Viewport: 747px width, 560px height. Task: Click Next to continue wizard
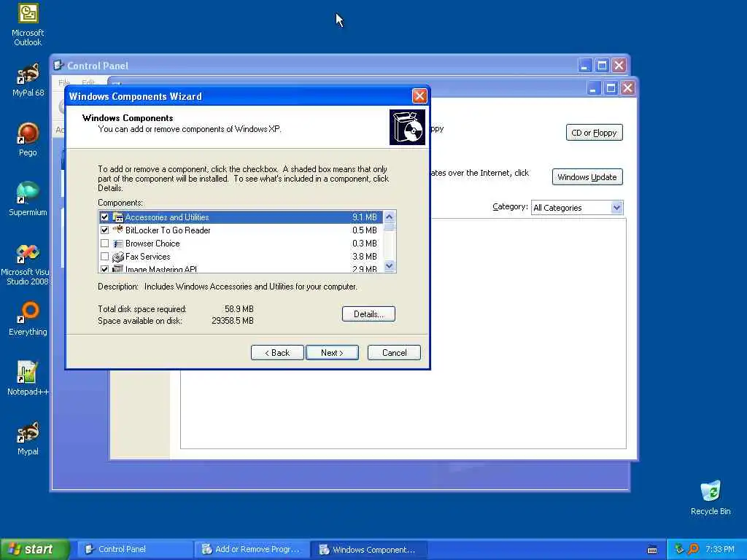(x=332, y=352)
